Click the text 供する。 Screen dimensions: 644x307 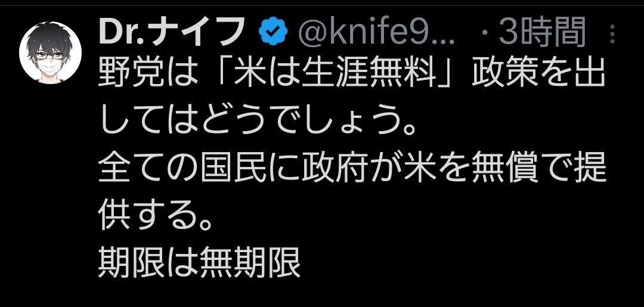click(157, 215)
